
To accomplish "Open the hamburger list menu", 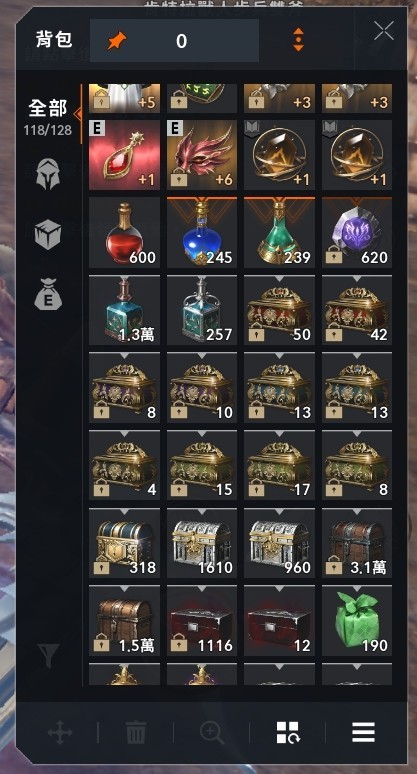I will point(363,732).
